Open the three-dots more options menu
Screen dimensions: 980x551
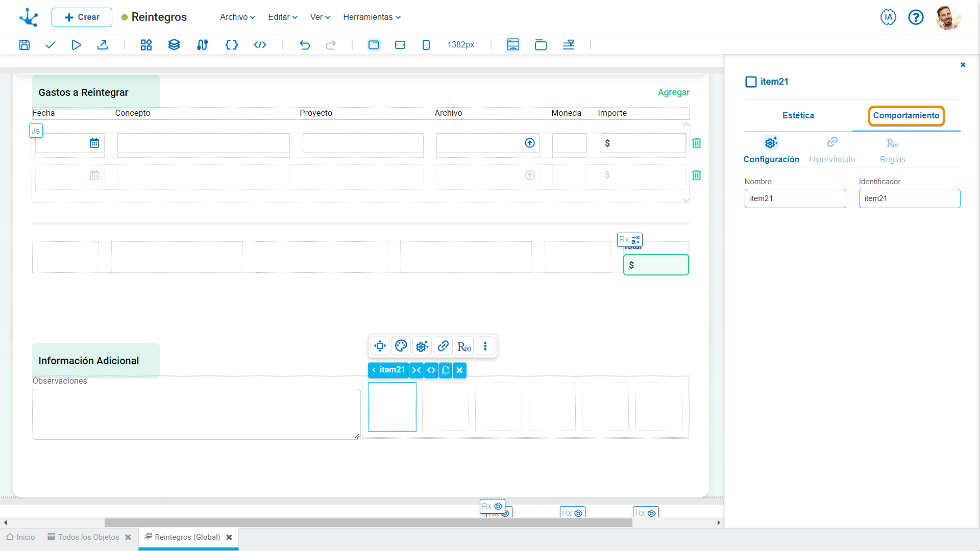485,346
